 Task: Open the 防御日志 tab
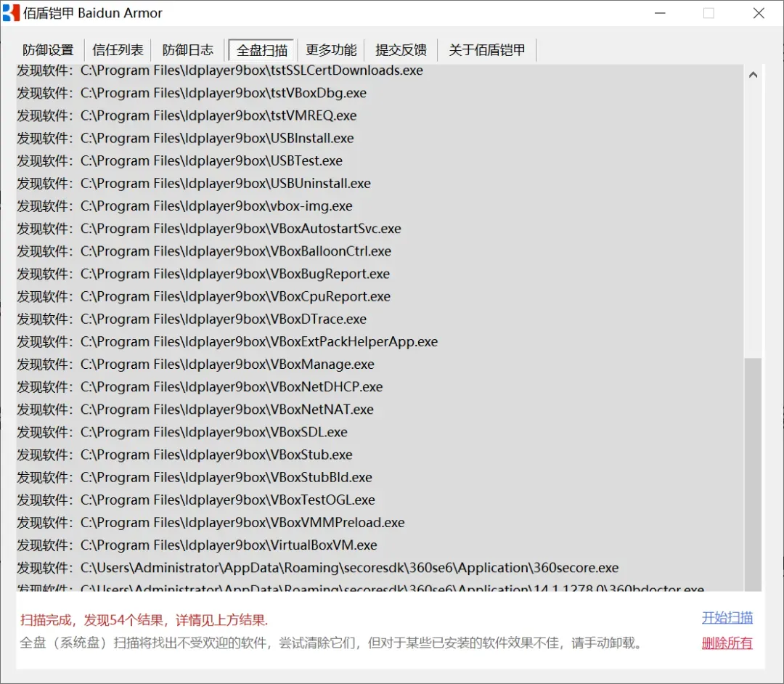coord(188,50)
